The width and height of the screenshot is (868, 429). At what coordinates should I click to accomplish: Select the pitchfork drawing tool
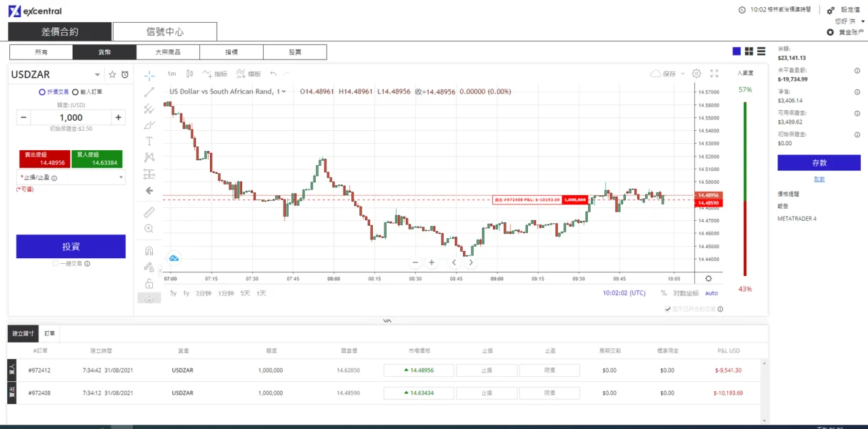(149, 109)
